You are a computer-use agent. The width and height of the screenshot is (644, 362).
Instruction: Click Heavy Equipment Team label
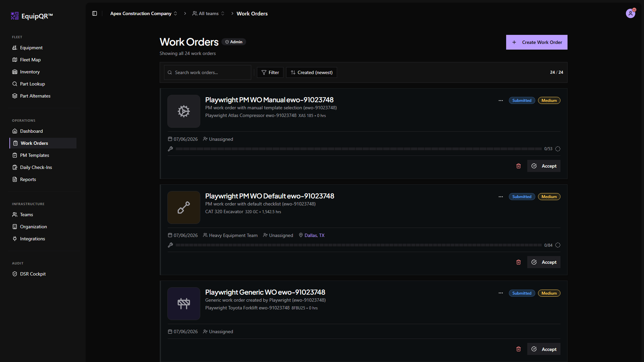pos(233,235)
